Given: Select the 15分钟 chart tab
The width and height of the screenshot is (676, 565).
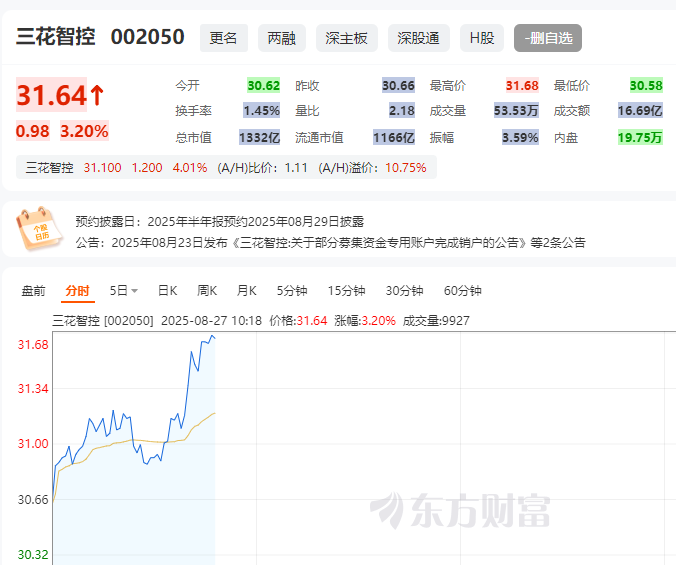Looking at the screenshot, I should [x=347, y=291].
